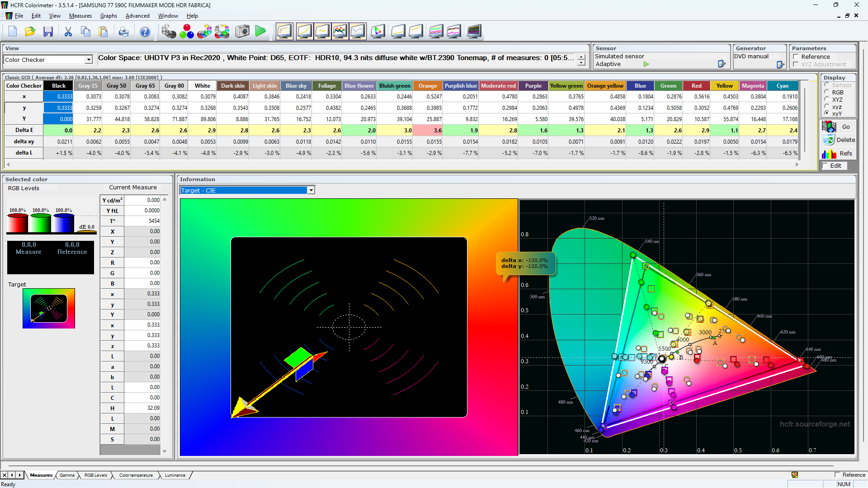This screenshot has height=488, width=868.
Task: Open the generator configuration icon
Action: (780, 65)
